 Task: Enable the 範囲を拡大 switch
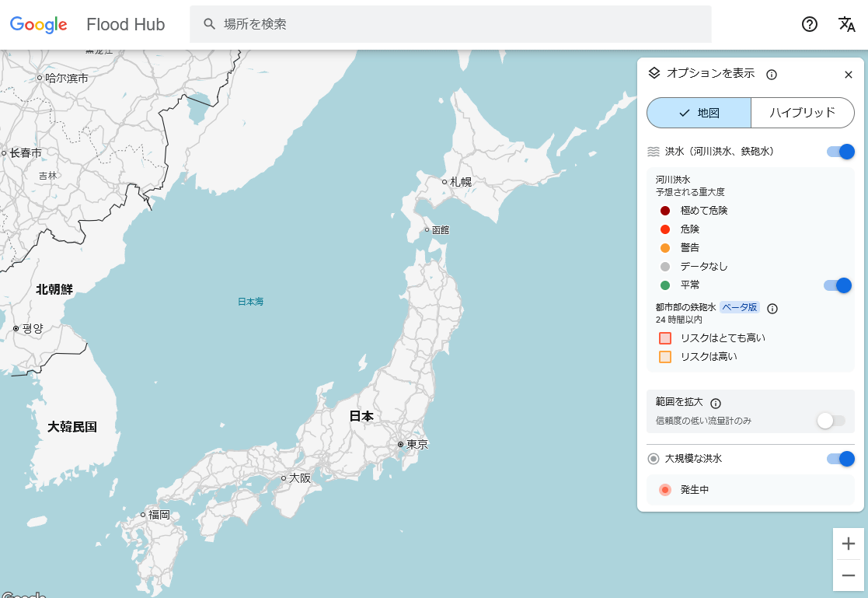click(831, 421)
